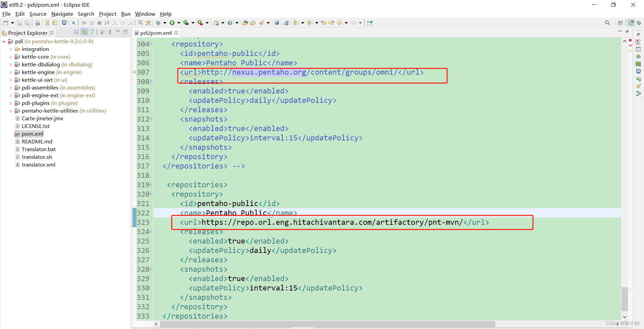Image resolution: width=644 pixels, height=329 pixels.
Task: Click the editor vertical scrollbar thumb
Action: point(625,299)
